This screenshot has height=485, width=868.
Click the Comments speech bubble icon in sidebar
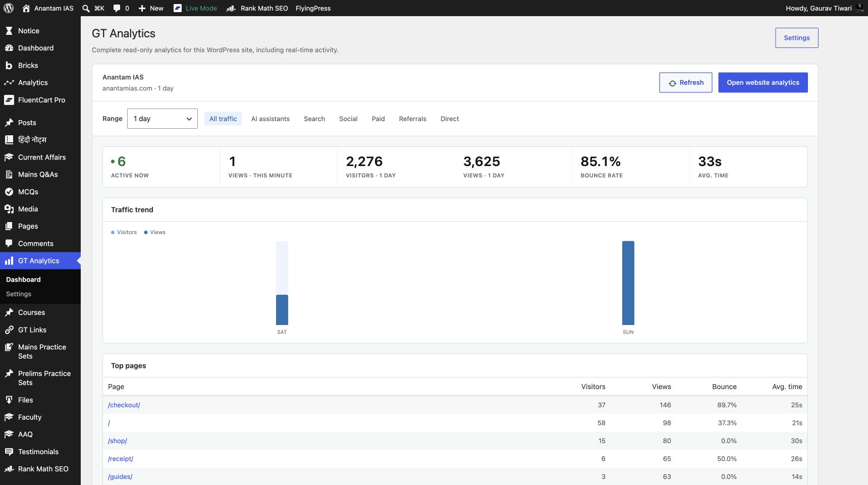point(9,244)
